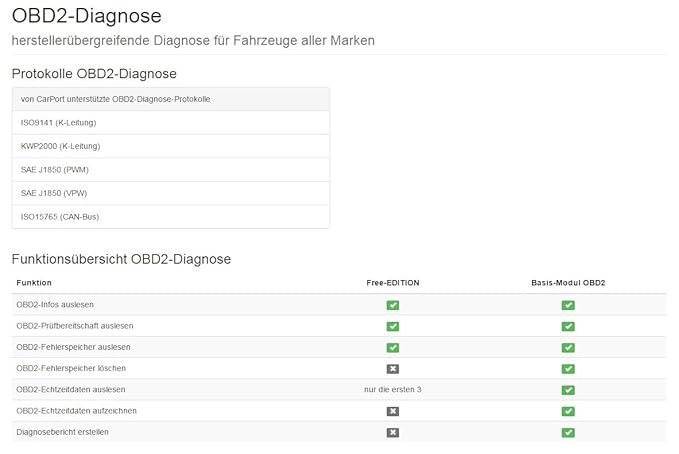This screenshot has height=454, width=679.
Task: Click Basis-Modul checkmark for OBD2-Fehlerspeicher löschen
Action: [x=568, y=369]
